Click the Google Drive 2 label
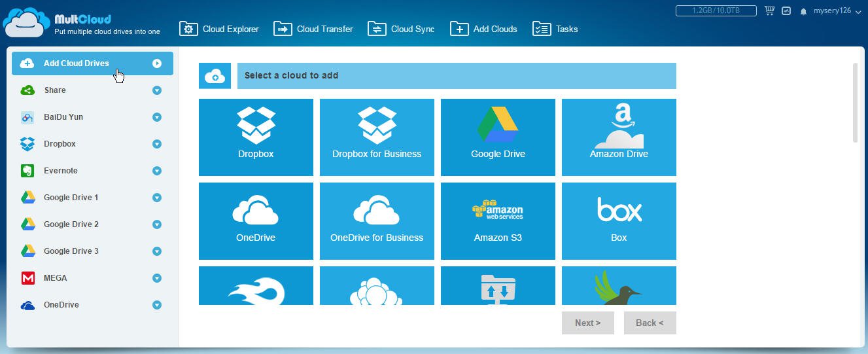 coord(71,224)
